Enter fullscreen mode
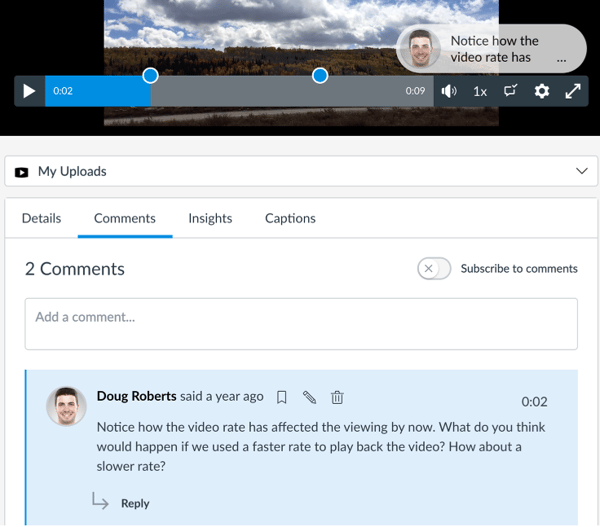Viewport: 600px width, 527px height. (x=573, y=91)
